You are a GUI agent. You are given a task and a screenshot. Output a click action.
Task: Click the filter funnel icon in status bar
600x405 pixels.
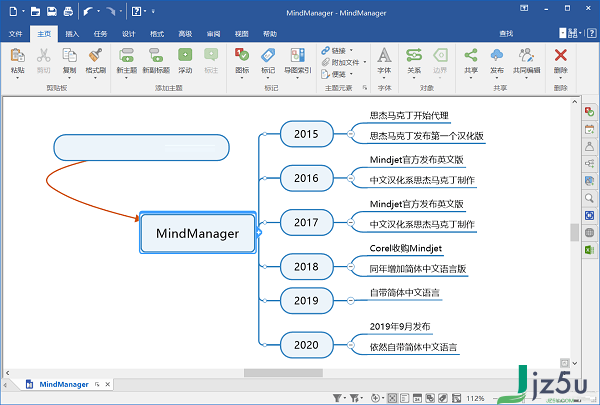pyautogui.click(x=337, y=398)
